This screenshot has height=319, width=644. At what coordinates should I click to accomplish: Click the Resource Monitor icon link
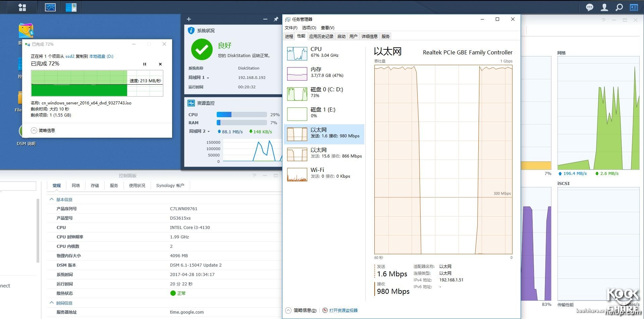(325, 310)
